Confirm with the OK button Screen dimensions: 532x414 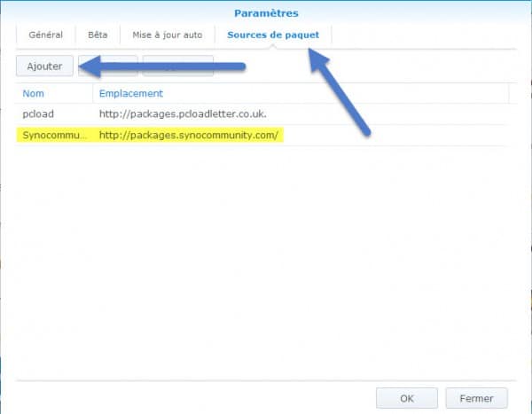point(406,397)
